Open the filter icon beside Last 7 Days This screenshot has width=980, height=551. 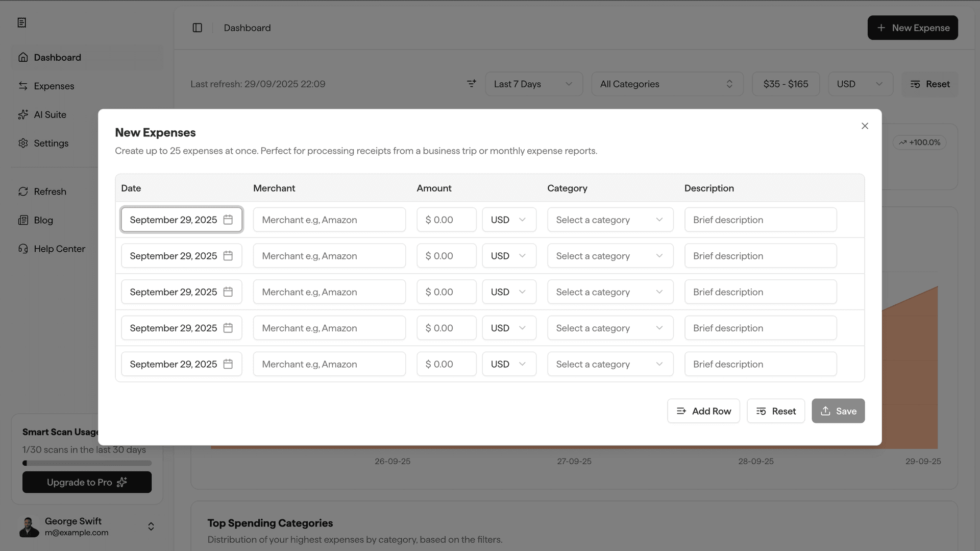coord(471,83)
